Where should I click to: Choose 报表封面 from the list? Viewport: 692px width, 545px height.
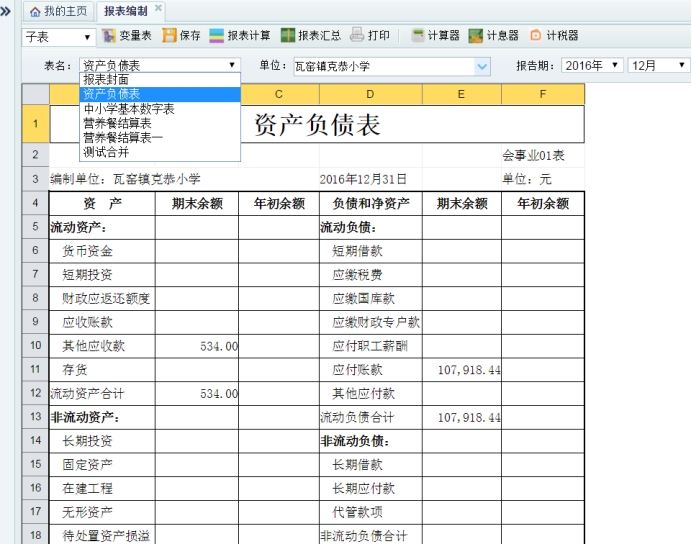(160, 80)
